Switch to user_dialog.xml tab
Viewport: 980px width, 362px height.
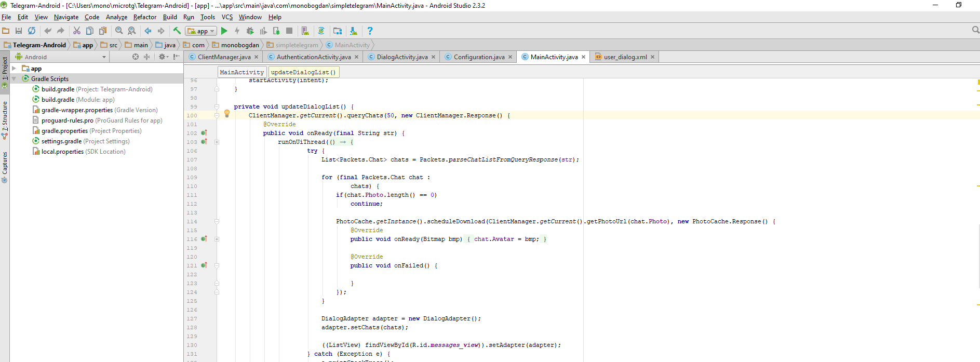(625, 57)
